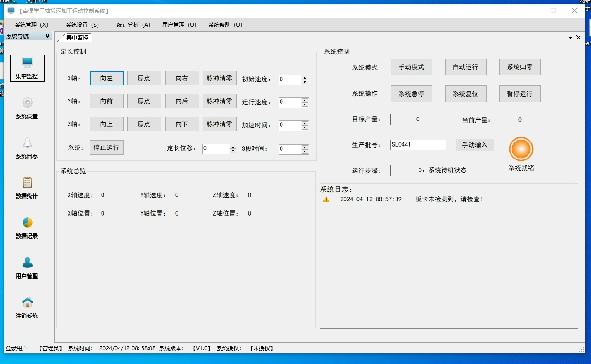Viewport: 591px width, 364px height.
Task: Open the 系统日志 log bell icon
Action: (x=27, y=143)
